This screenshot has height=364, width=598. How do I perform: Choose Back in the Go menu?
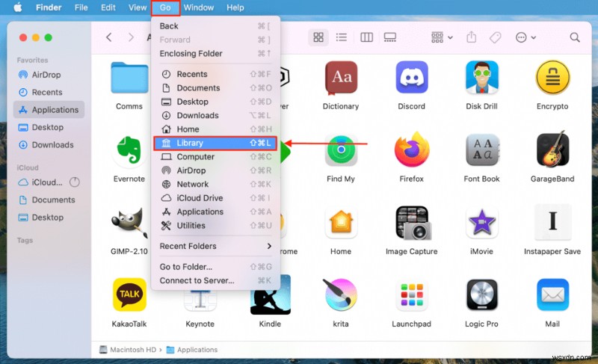pyautogui.click(x=215, y=26)
